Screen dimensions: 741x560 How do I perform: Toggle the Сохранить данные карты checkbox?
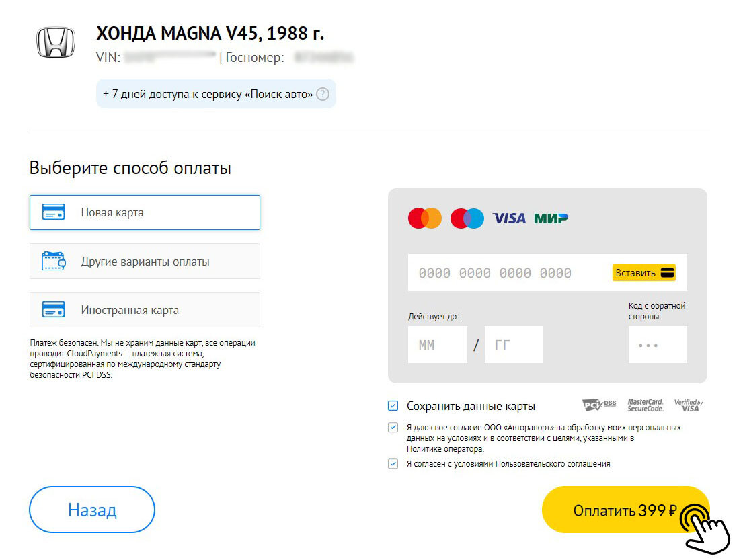coord(393,405)
